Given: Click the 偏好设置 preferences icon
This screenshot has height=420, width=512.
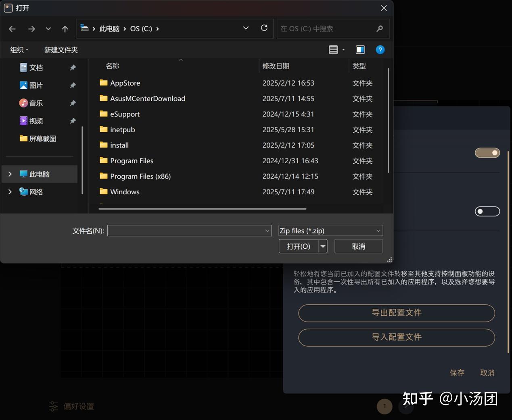Looking at the screenshot, I should click(54, 406).
